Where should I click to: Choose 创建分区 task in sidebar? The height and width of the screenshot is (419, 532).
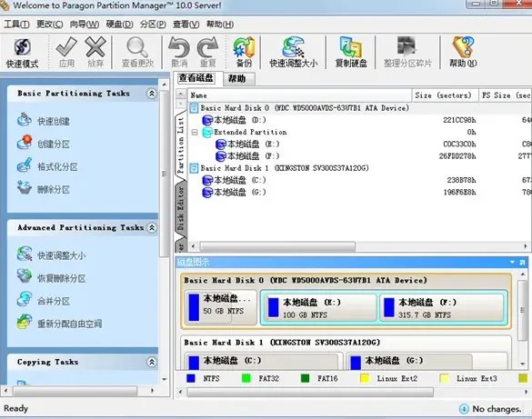(x=44, y=144)
